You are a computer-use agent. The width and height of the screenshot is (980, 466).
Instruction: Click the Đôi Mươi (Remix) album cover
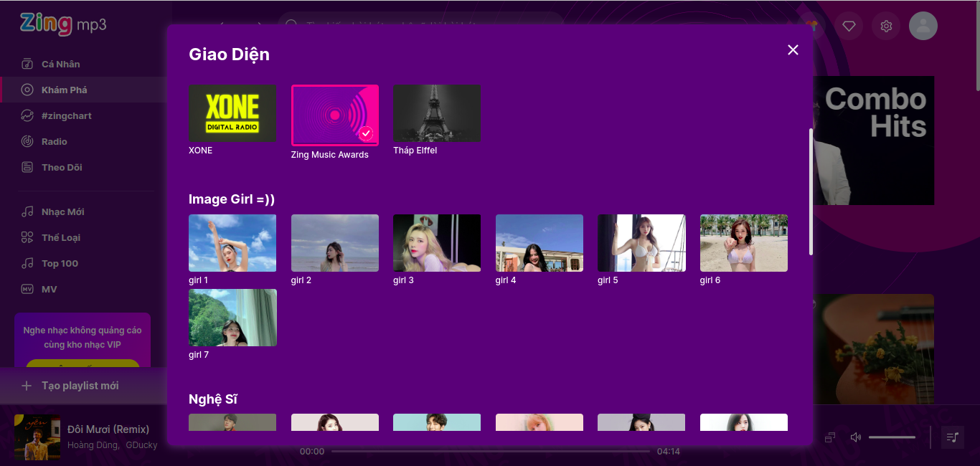coord(37,437)
